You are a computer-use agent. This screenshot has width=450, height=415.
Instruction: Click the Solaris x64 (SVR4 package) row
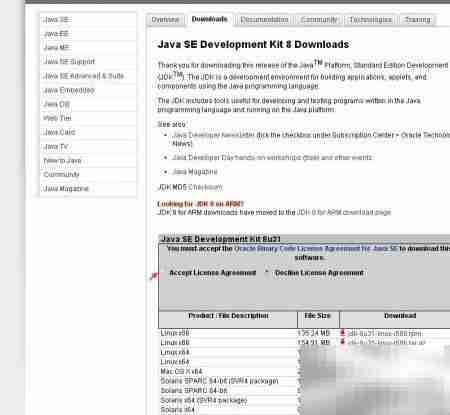pos(304,400)
